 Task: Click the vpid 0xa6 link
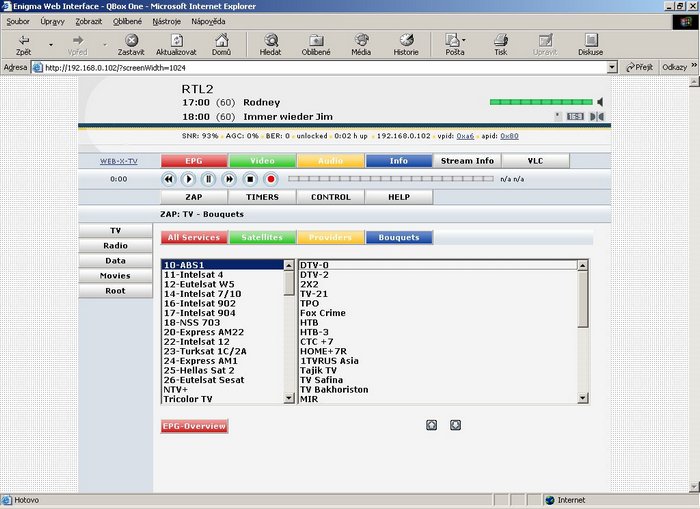click(465, 136)
